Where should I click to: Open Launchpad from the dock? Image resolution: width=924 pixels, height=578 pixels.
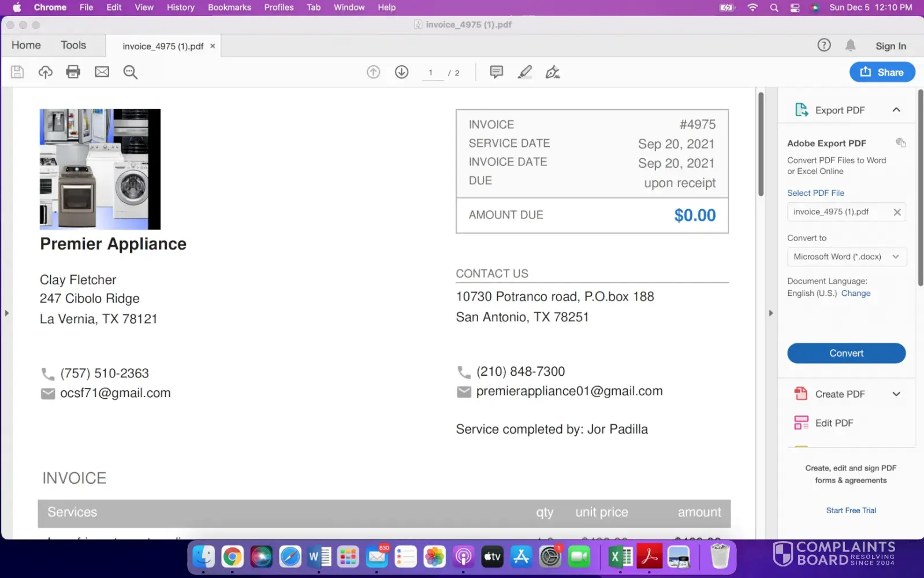tap(348, 557)
